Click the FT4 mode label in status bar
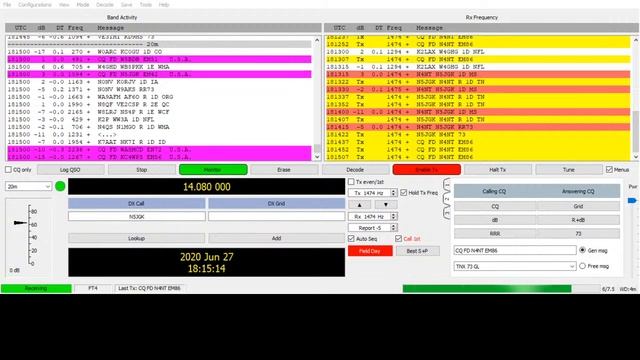Screen dimensions: 640x360 (93, 288)
